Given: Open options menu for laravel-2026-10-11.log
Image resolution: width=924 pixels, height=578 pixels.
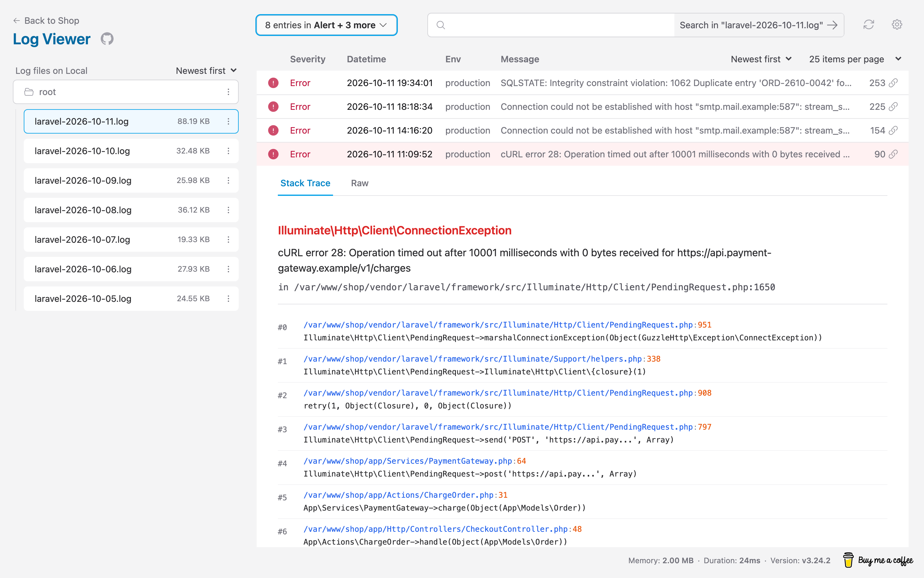Looking at the screenshot, I should (x=228, y=121).
